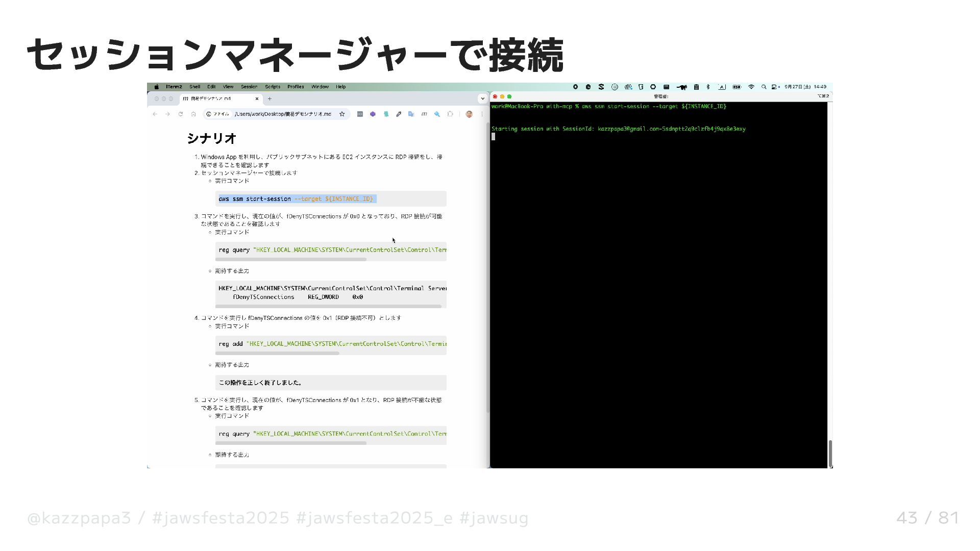Click the reg query code block scrollbar
The height and width of the screenshot is (551, 980).
(x=290, y=259)
